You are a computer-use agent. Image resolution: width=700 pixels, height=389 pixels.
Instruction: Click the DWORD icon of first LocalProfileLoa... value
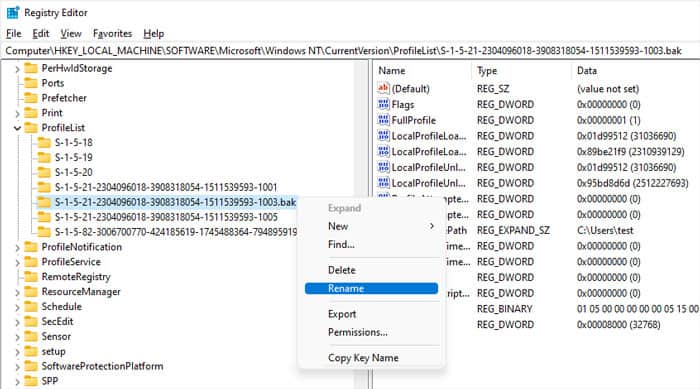[383, 136]
